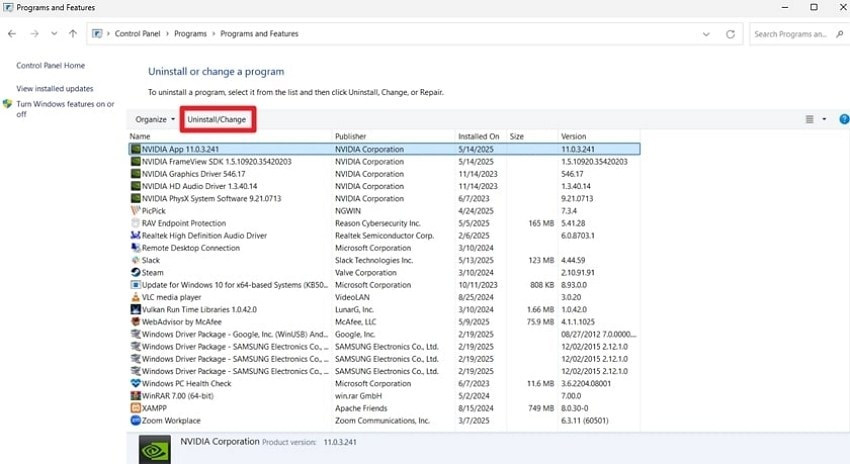Click the Programs and Features breadcrumb
The height and width of the screenshot is (464, 850).
pos(259,34)
